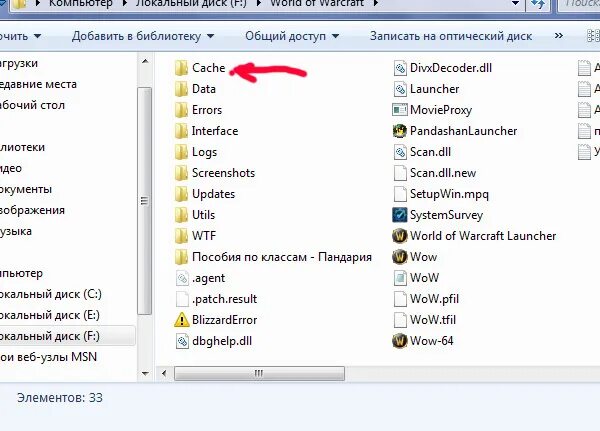
Task: Open the Общий доступ dropdown
Action: click(292, 36)
